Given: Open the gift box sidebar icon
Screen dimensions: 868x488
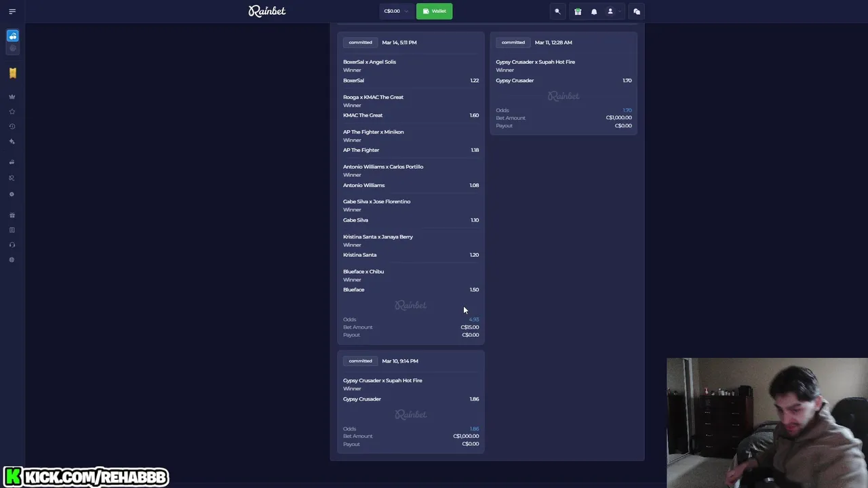Looking at the screenshot, I should [12, 216].
